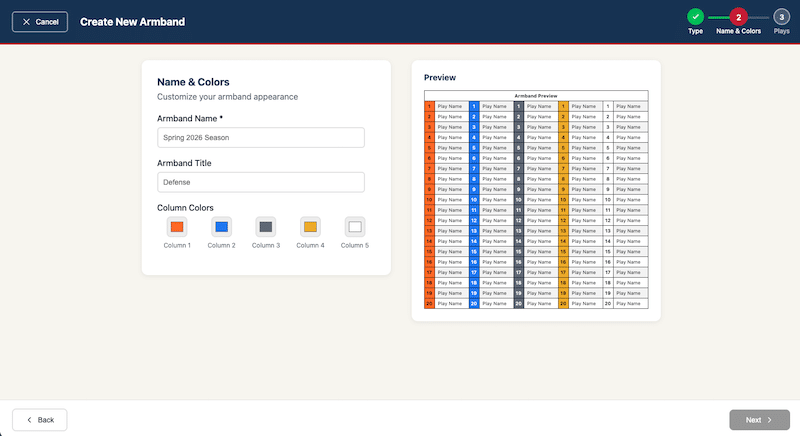The height and width of the screenshot is (436, 800).
Task: Open the Column 2 blue color swatch
Action: pyautogui.click(x=221, y=227)
